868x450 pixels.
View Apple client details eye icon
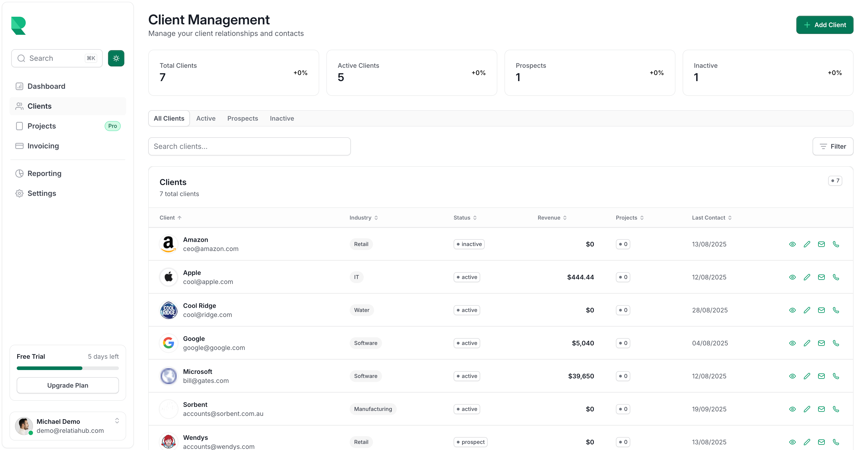pos(793,277)
